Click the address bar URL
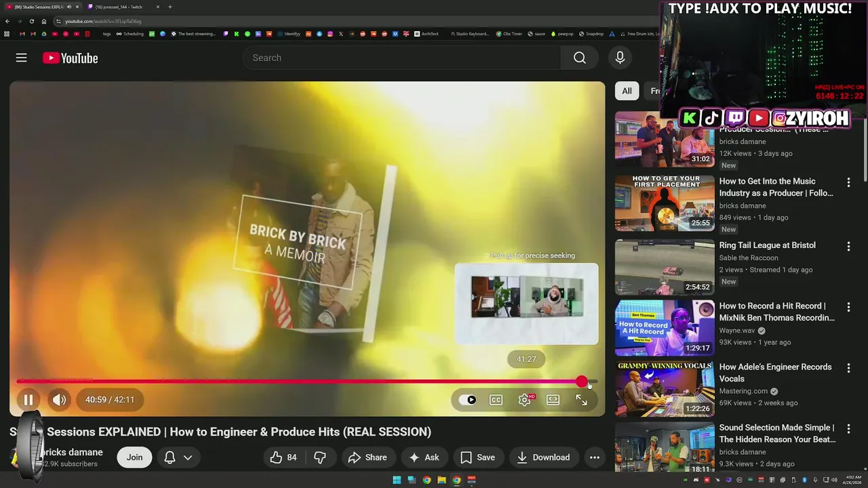This screenshot has width=868, height=488. click(103, 21)
